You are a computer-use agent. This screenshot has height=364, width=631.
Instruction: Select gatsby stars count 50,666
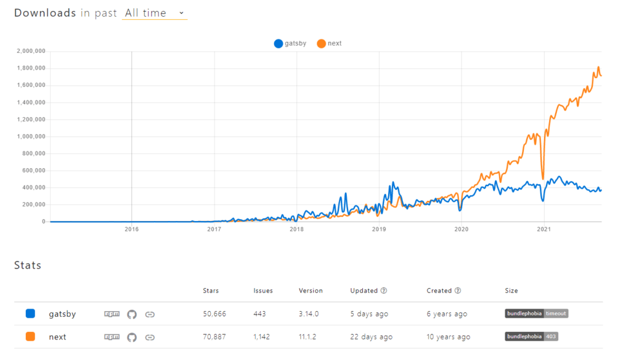coord(214,313)
